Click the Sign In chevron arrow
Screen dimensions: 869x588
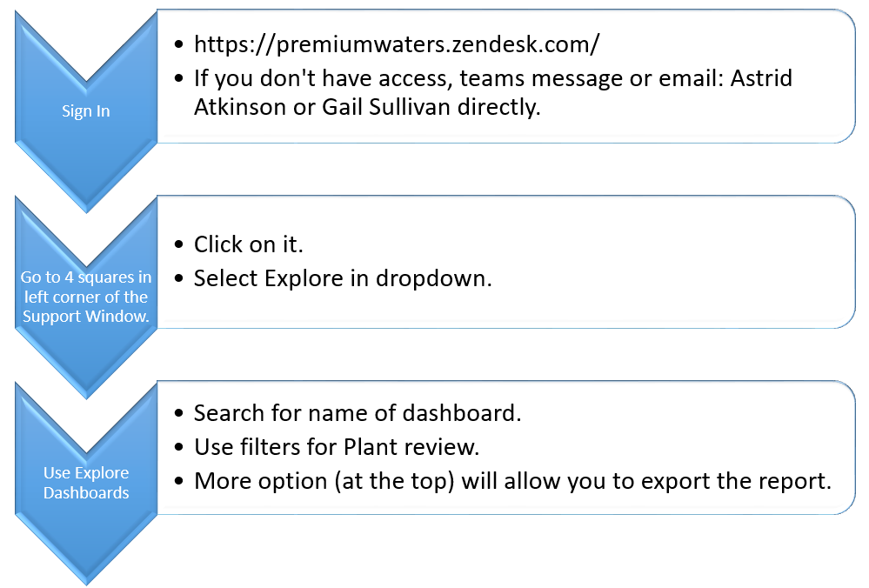(86, 110)
